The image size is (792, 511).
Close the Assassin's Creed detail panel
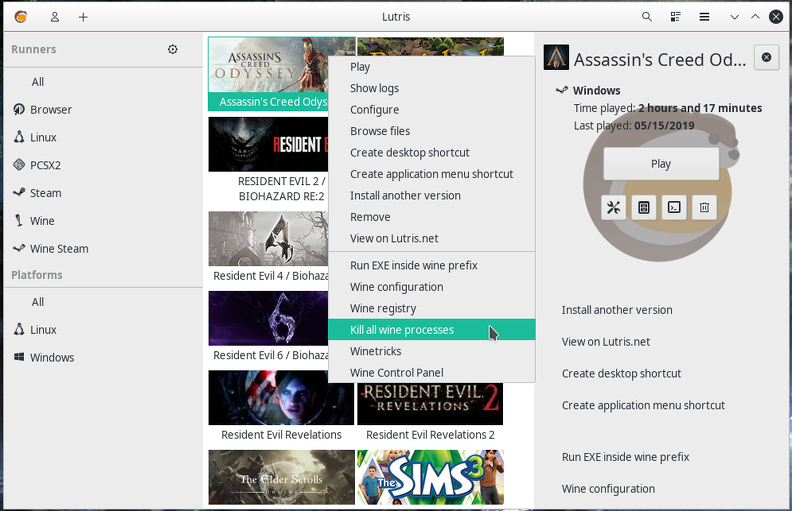(x=766, y=57)
